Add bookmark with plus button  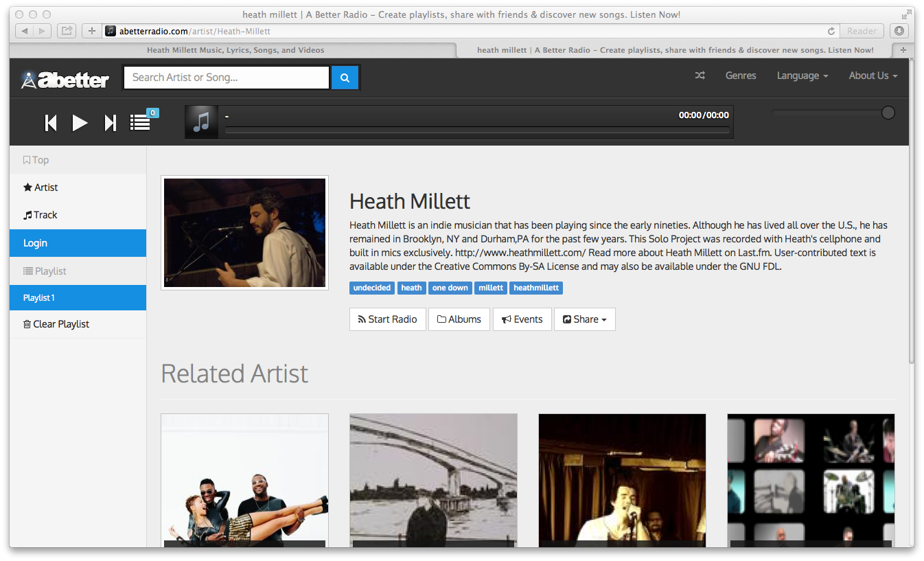click(91, 31)
